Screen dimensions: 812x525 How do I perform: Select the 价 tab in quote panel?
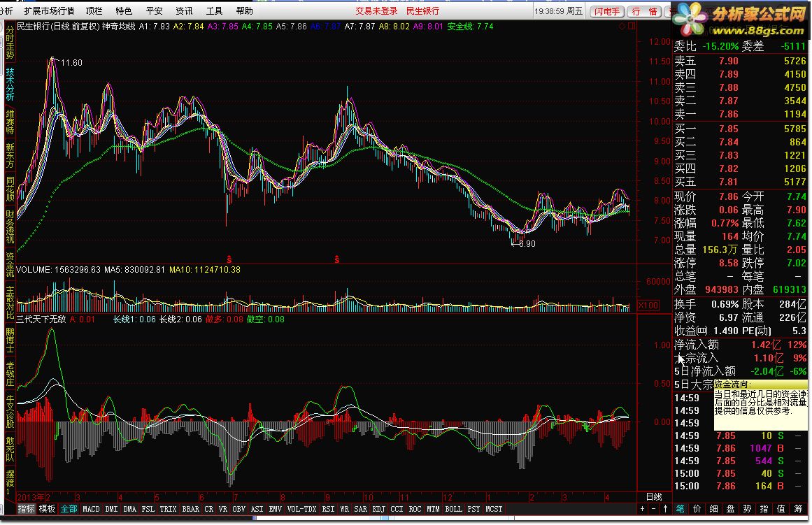pyautogui.click(x=697, y=509)
